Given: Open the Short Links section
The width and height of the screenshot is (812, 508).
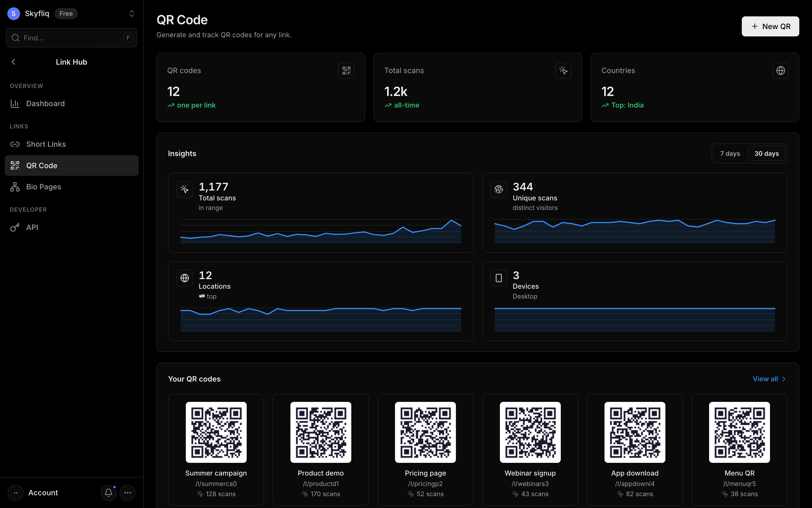Looking at the screenshot, I should coord(71,144).
